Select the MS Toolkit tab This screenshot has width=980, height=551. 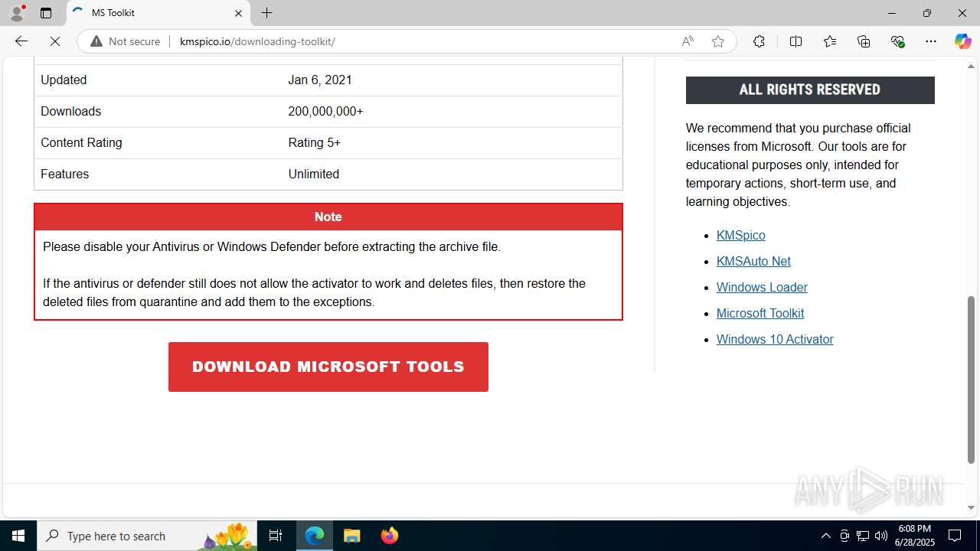tap(158, 13)
